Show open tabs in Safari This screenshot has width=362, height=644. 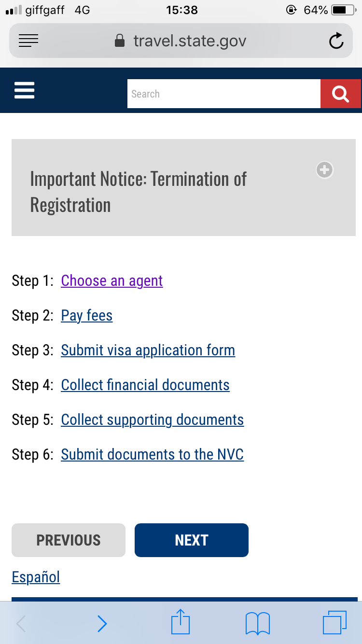click(334, 622)
